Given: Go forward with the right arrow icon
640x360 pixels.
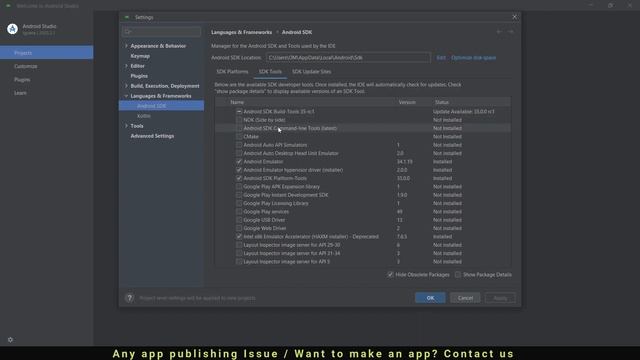Looking at the screenshot, I should click(x=510, y=32).
